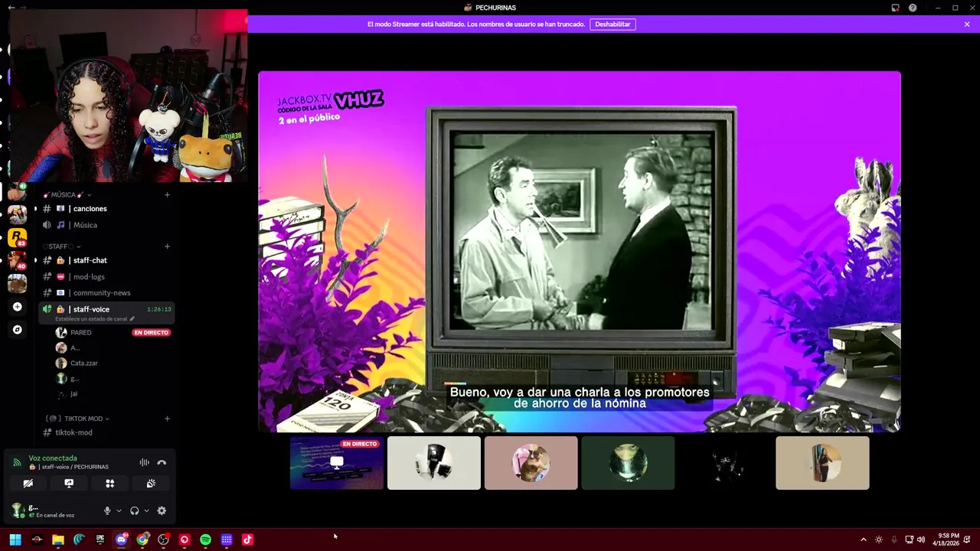Viewport: 980px width, 551px height.
Task: Open the soundboard button
Action: pos(151,484)
